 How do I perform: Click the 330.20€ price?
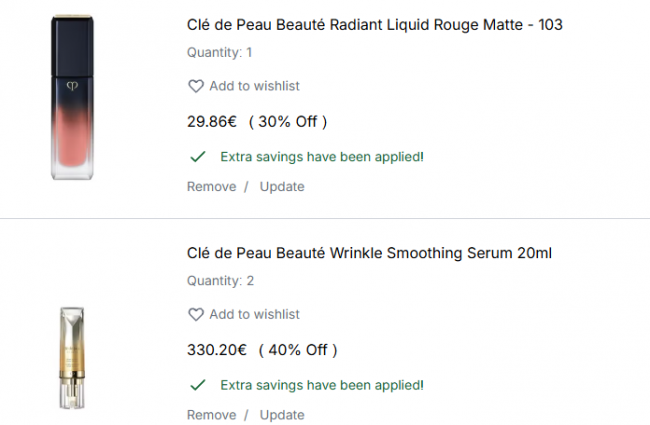click(x=217, y=350)
